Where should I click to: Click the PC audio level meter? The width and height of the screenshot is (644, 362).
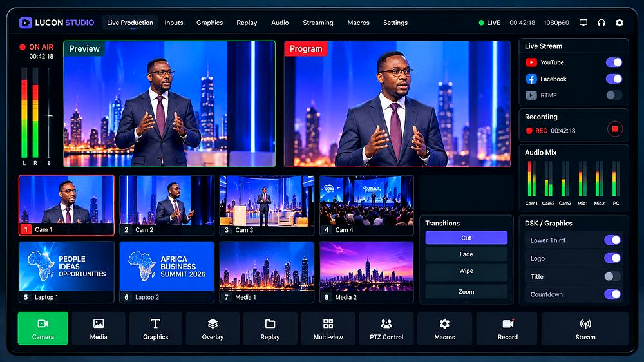coord(616,178)
